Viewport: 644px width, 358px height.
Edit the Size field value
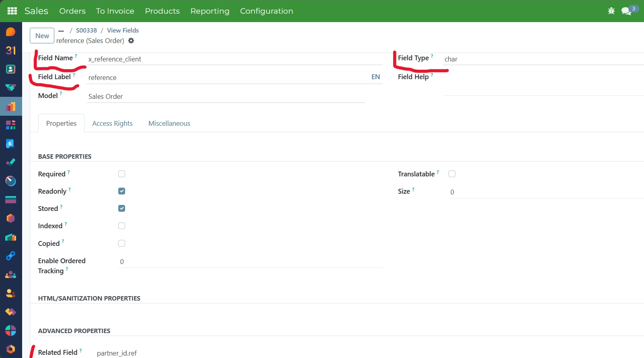pos(546,192)
